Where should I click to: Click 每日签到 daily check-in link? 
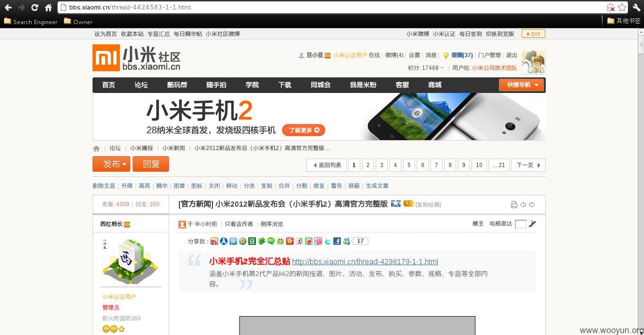471,34
